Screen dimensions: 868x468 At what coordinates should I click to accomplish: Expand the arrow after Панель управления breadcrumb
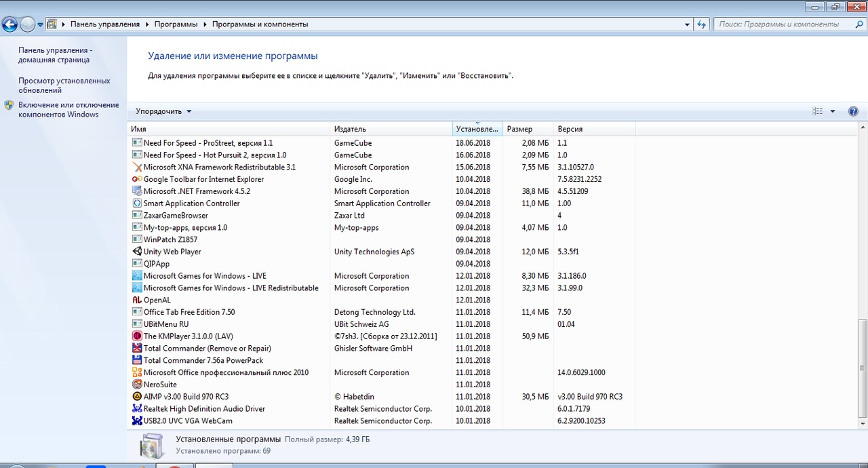click(x=146, y=24)
